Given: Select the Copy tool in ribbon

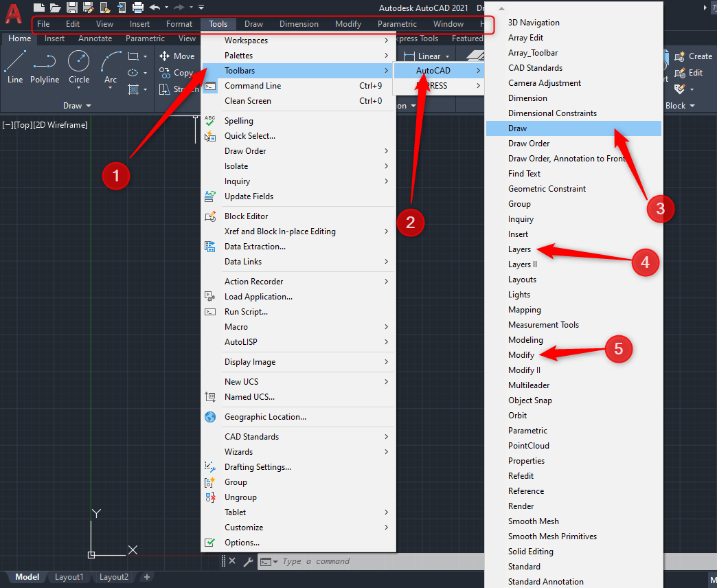Looking at the screenshot, I should (x=176, y=73).
